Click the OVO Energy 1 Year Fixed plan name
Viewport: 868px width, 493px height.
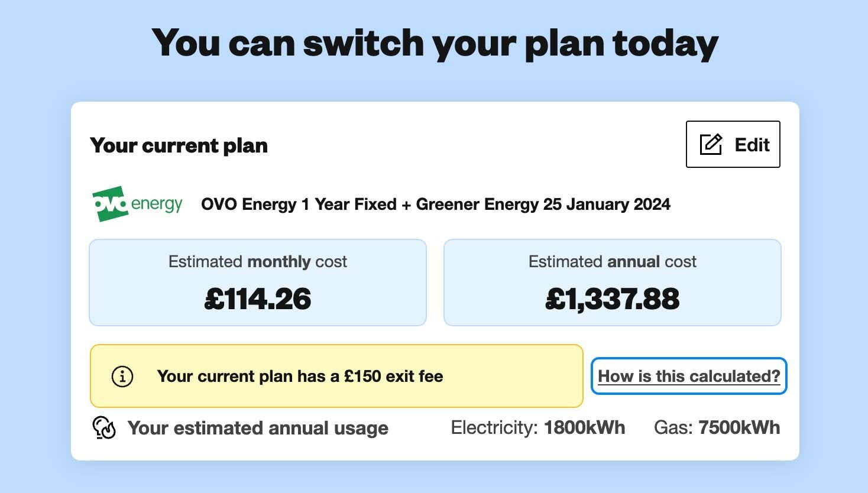click(436, 204)
